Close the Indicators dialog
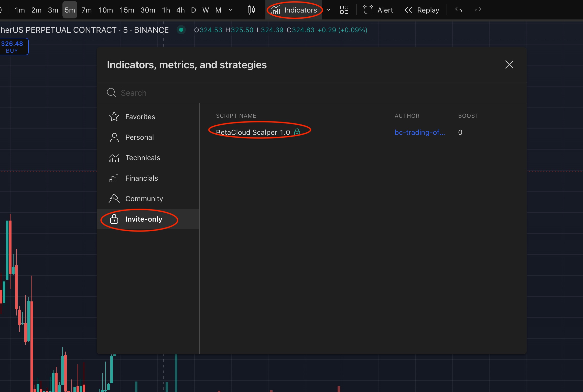Viewport: 583px width, 392px height. [509, 64]
